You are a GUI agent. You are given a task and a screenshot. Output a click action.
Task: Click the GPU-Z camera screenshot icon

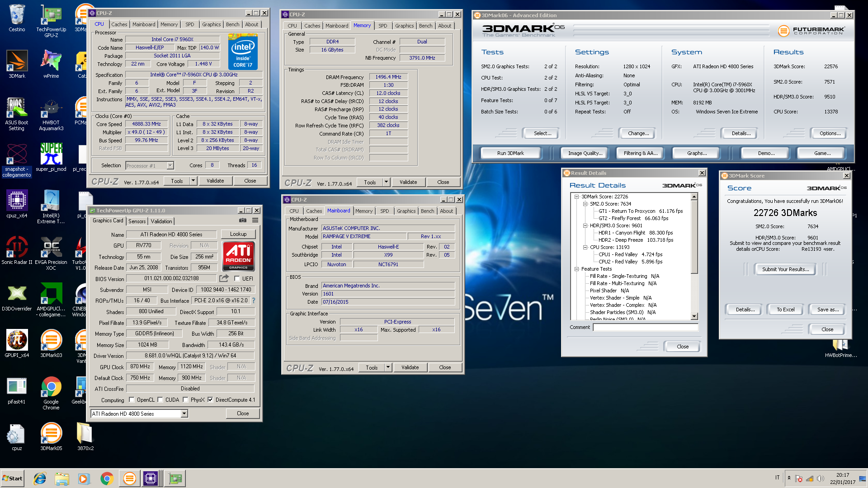[x=243, y=221]
